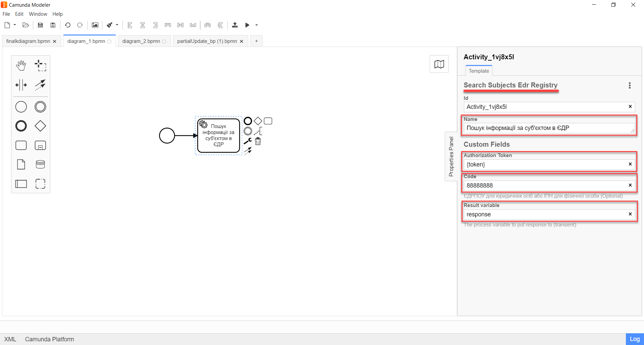Open template options three-dot menu
This screenshot has height=345, width=644.
click(630, 85)
